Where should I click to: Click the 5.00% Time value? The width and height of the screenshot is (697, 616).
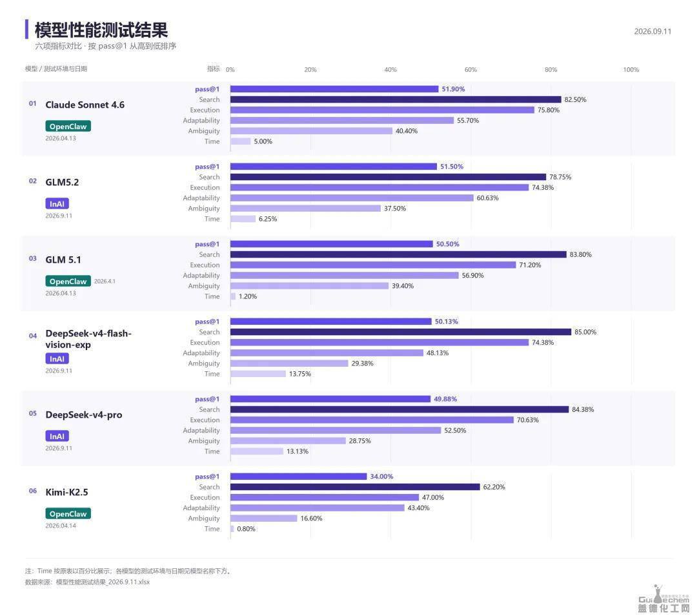click(263, 141)
